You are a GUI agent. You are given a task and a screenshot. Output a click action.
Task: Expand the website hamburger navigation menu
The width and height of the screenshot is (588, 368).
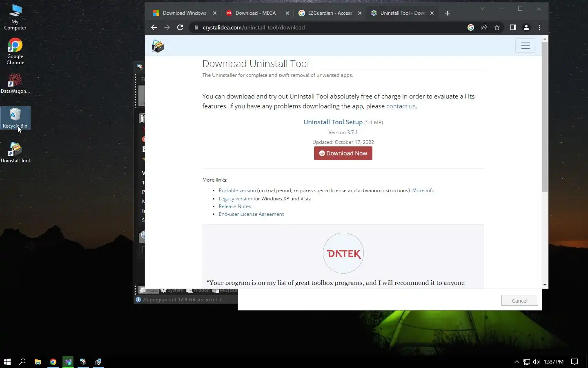point(526,46)
